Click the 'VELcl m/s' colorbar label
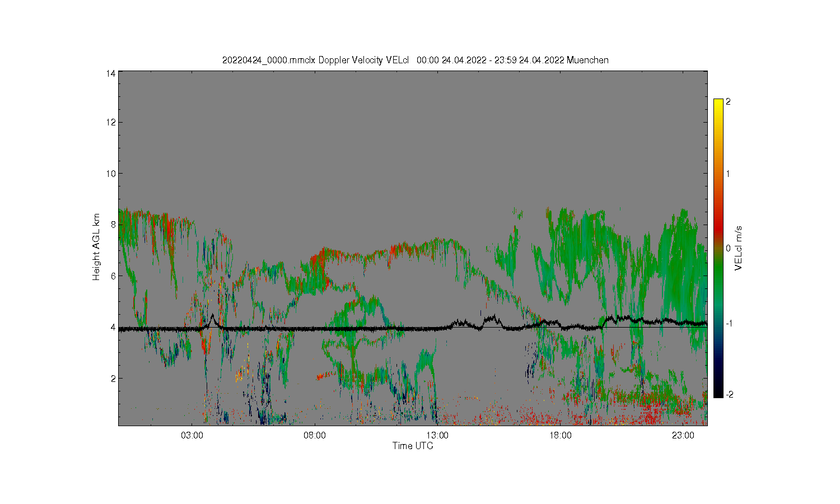This screenshot has height=504, width=840. pyautogui.click(x=739, y=248)
